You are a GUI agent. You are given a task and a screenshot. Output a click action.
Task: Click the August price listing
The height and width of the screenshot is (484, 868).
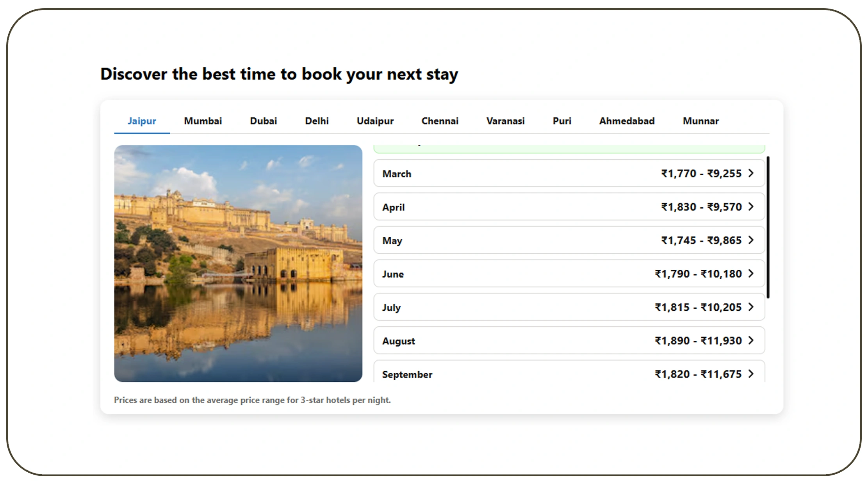(x=568, y=340)
